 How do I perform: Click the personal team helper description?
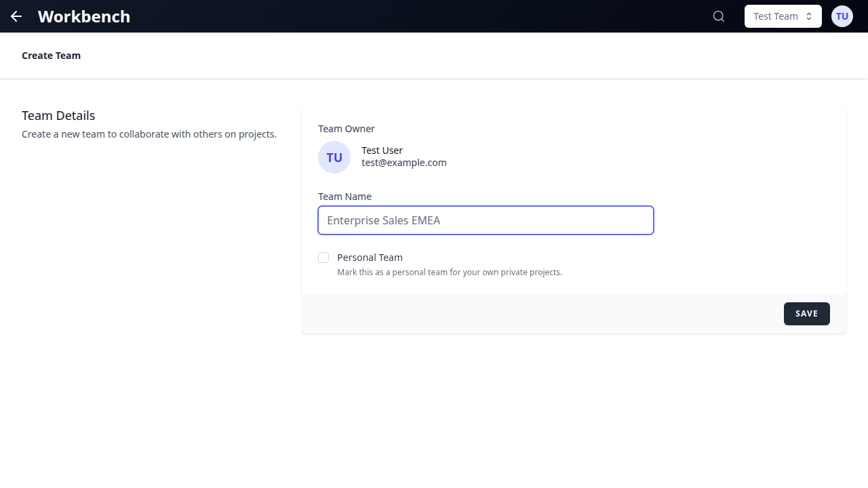click(x=449, y=272)
